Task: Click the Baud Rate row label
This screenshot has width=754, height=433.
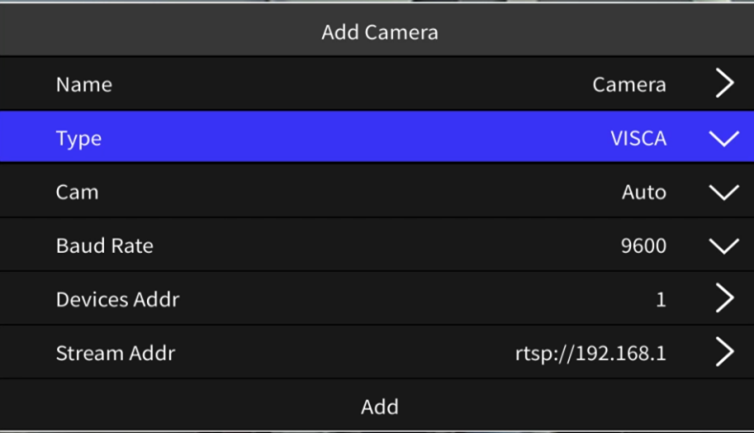Action: [x=105, y=246]
